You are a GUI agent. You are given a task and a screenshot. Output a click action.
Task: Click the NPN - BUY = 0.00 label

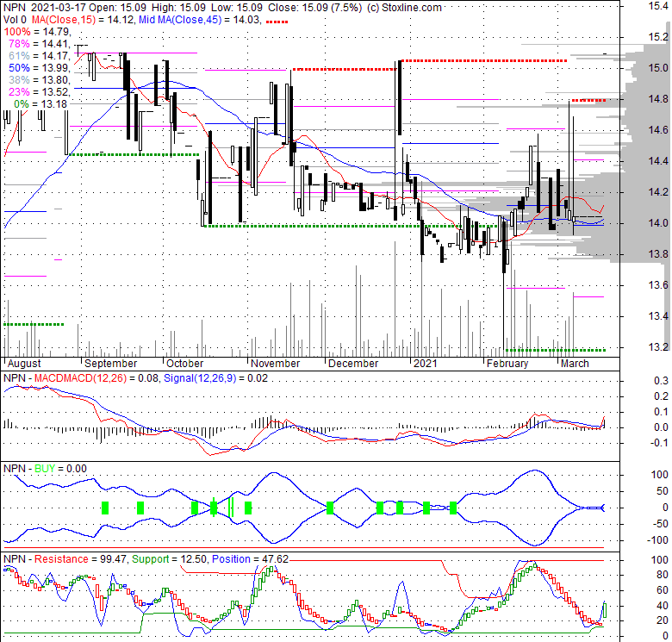click(x=45, y=469)
